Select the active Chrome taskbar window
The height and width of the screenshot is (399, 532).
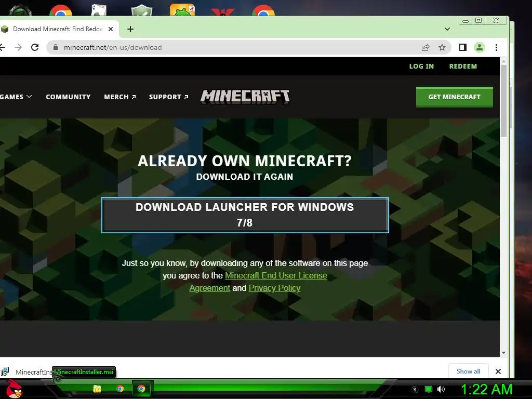141,389
